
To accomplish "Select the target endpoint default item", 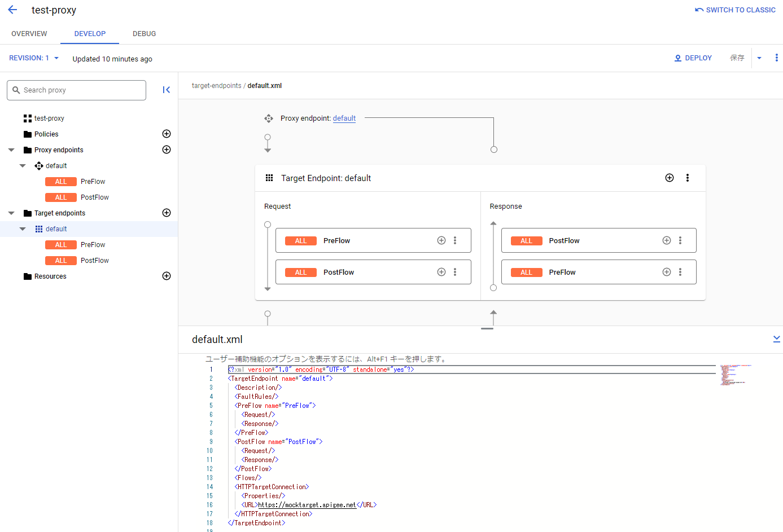I will click(x=56, y=229).
